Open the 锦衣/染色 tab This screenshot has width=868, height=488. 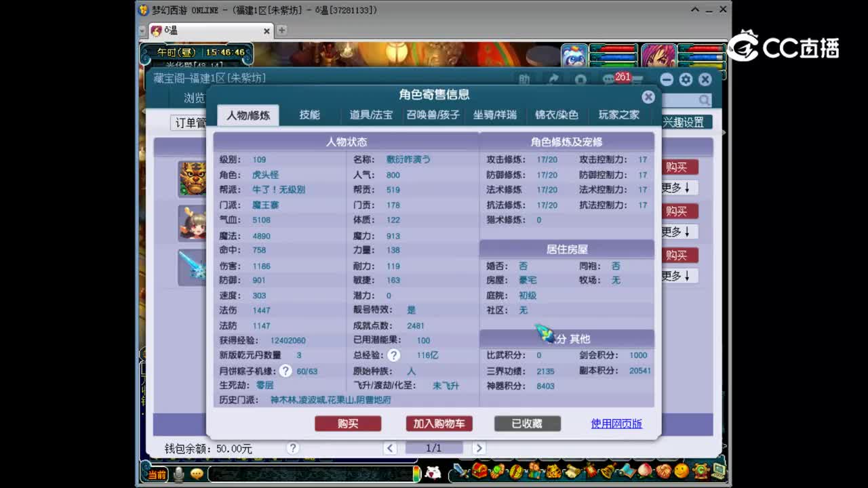(x=557, y=115)
